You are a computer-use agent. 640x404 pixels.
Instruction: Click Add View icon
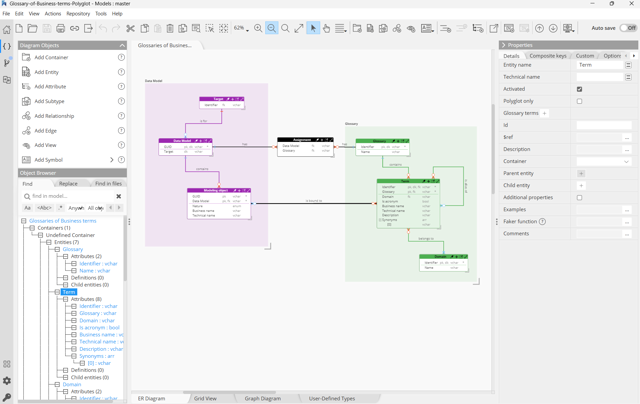click(x=26, y=145)
